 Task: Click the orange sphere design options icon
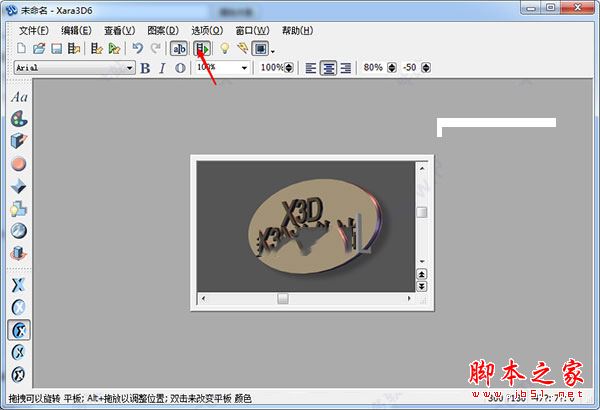tap(19, 164)
